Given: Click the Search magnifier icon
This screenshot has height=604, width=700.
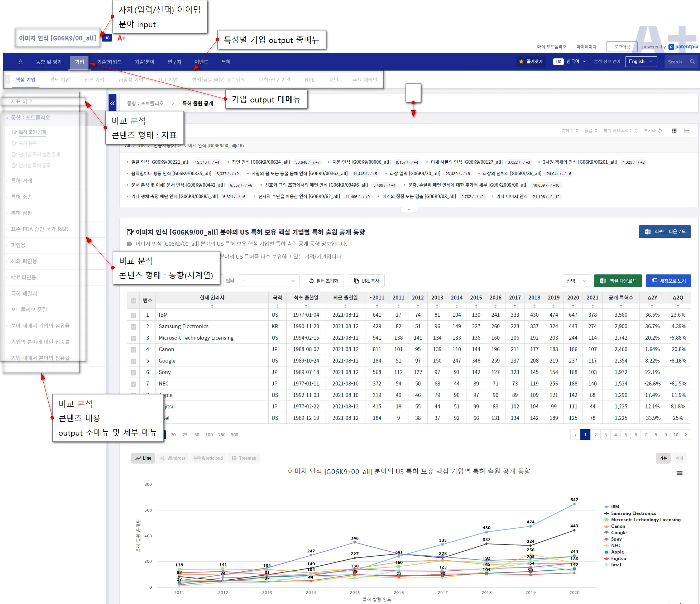Looking at the screenshot, I should (692, 62).
